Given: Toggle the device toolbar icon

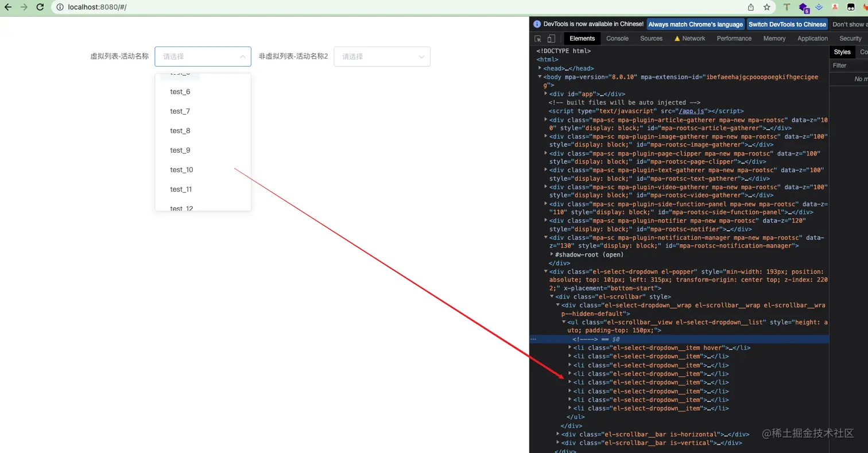Looking at the screenshot, I should (551, 38).
